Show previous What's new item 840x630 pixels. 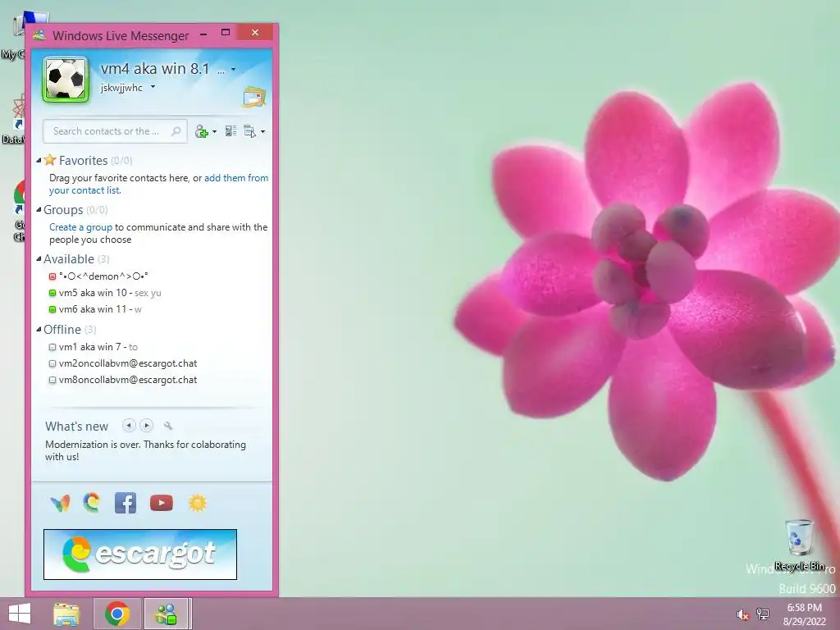tap(129, 426)
